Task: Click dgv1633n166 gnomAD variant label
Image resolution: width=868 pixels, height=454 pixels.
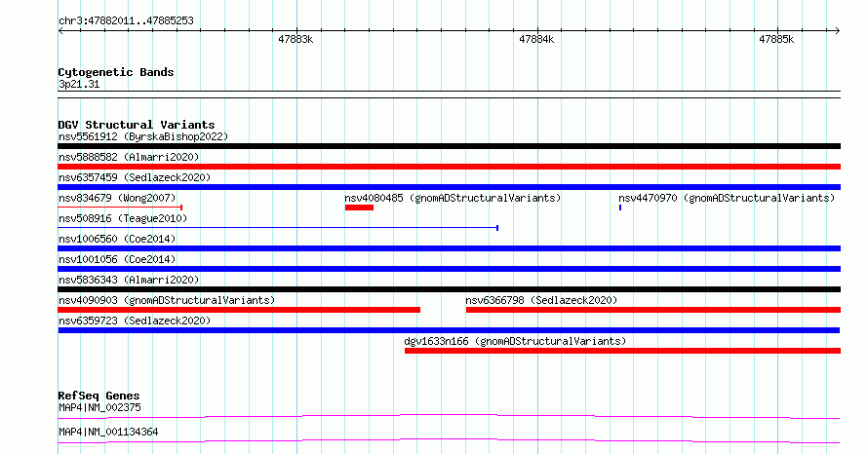Action: click(515, 341)
